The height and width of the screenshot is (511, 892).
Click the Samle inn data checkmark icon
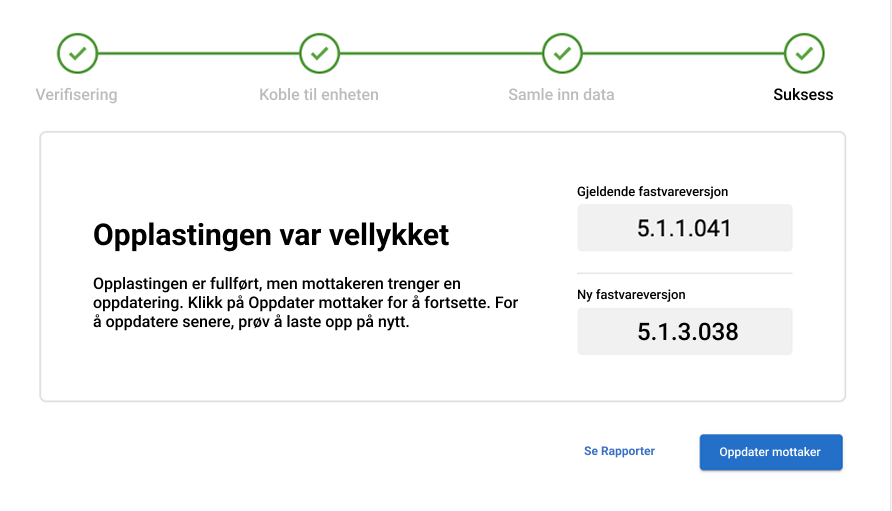click(x=562, y=53)
